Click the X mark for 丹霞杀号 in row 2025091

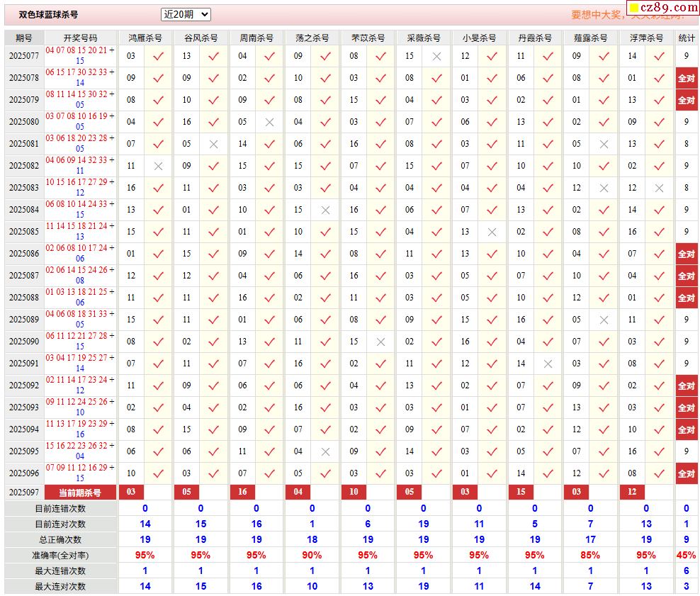(x=548, y=364)
